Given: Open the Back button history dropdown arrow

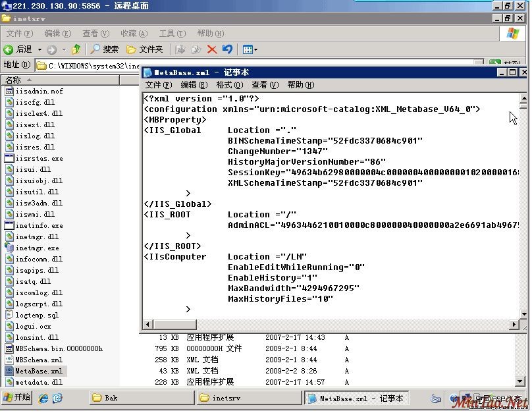Looking at the screenshot, I should pos(40,49).
